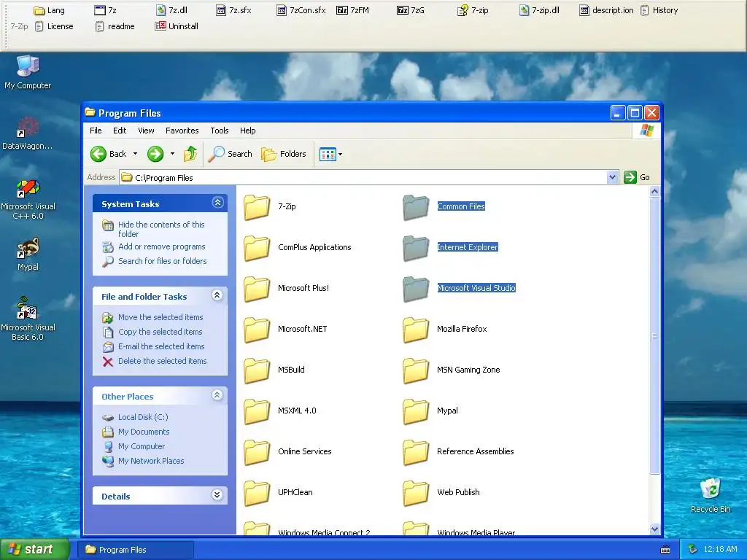Select the Microsoft Visual Studio folder
Image resolution: width=747 pixels, height=560 pixels.
pyautogui.click(x=460, y=288)
